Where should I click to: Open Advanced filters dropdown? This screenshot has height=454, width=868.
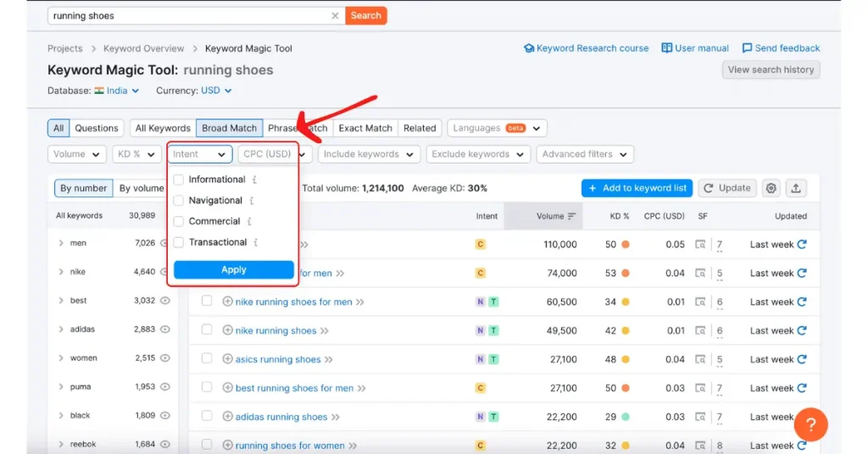[x=585, y=154]
